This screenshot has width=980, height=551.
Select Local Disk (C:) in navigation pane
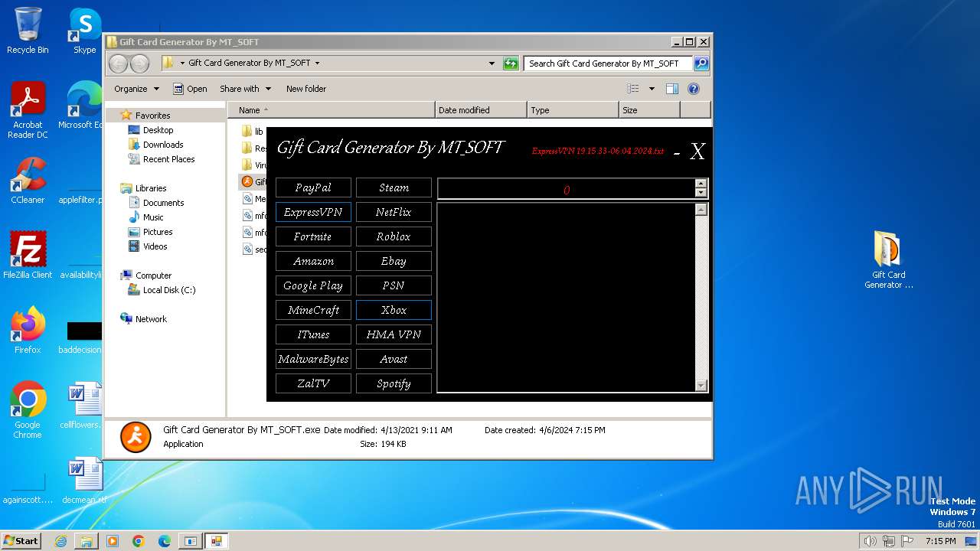(168, 290)
